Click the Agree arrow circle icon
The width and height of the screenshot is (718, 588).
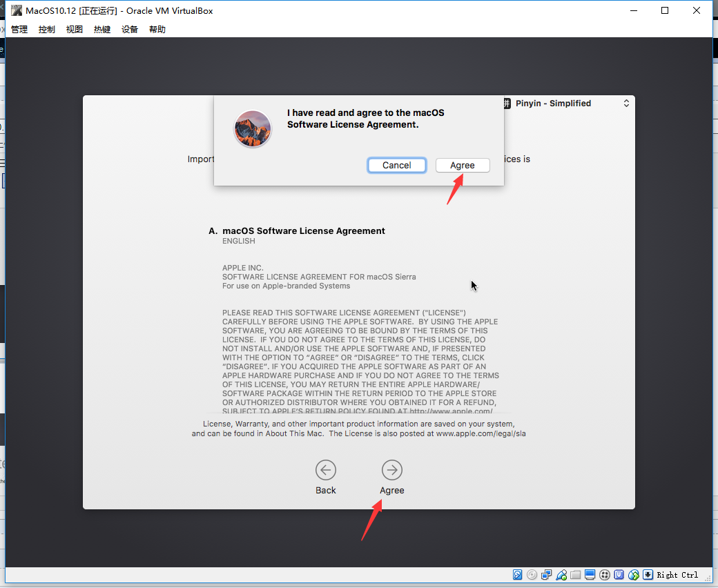coord(392,470)
